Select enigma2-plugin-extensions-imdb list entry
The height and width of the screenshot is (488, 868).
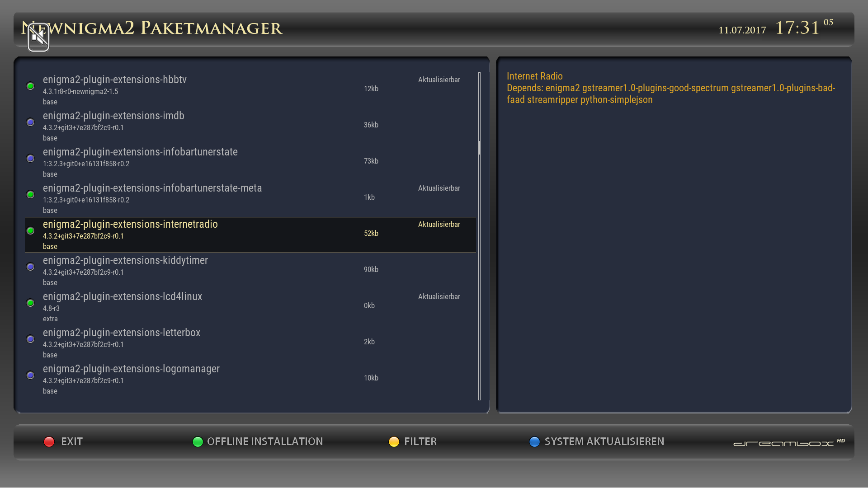(114, 116)
